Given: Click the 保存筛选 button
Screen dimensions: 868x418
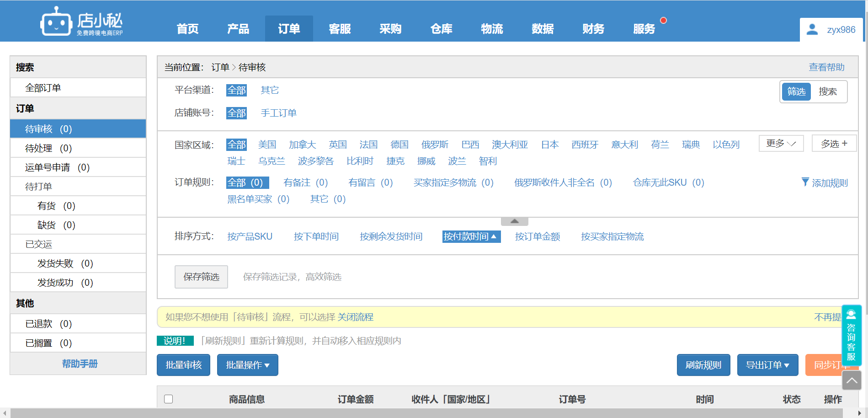Looking at the screenshot, I should click(x=201, y=277).
